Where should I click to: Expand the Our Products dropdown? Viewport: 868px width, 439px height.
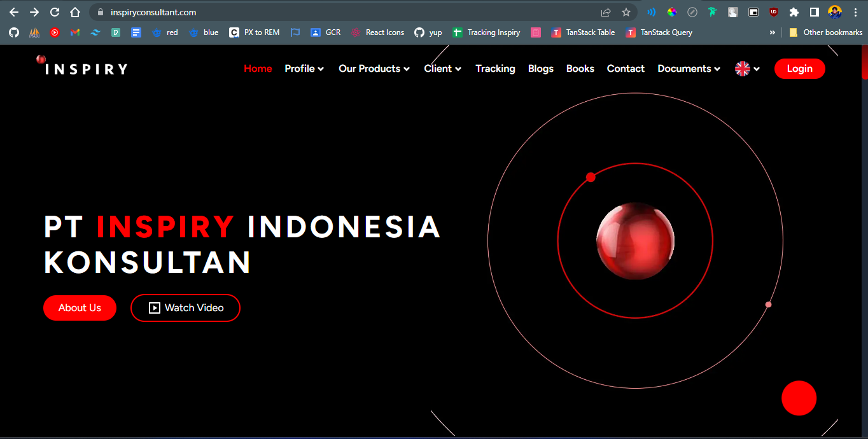click(374, 69)
